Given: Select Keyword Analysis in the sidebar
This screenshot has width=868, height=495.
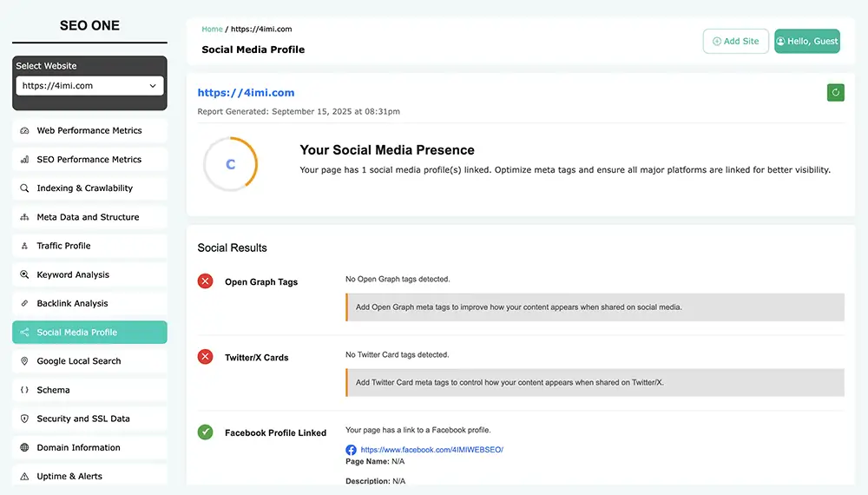Looking at the screenshot, I should pos(73,274).
